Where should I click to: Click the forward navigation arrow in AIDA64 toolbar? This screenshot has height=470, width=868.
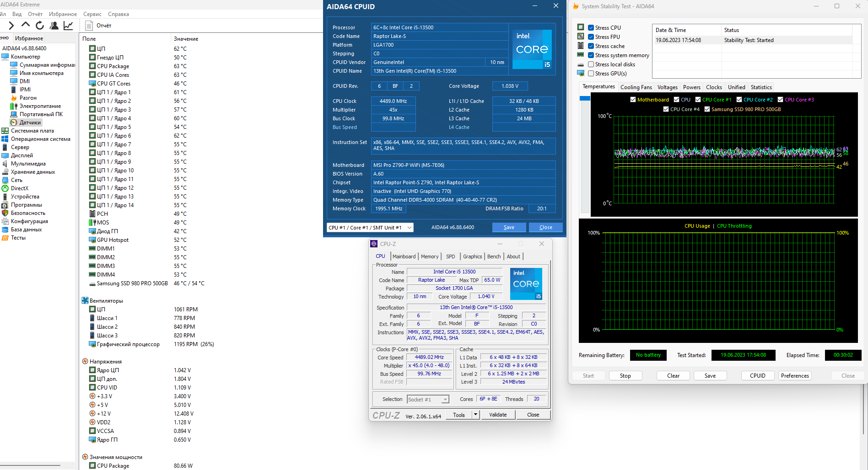tap(11, 26)
